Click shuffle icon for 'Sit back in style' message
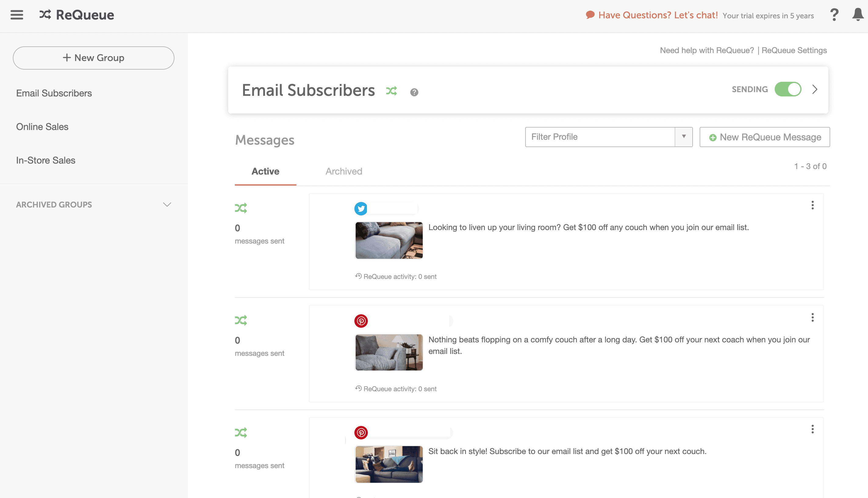The height and width of the screenshot is (498, 868). tap(241, 432)
